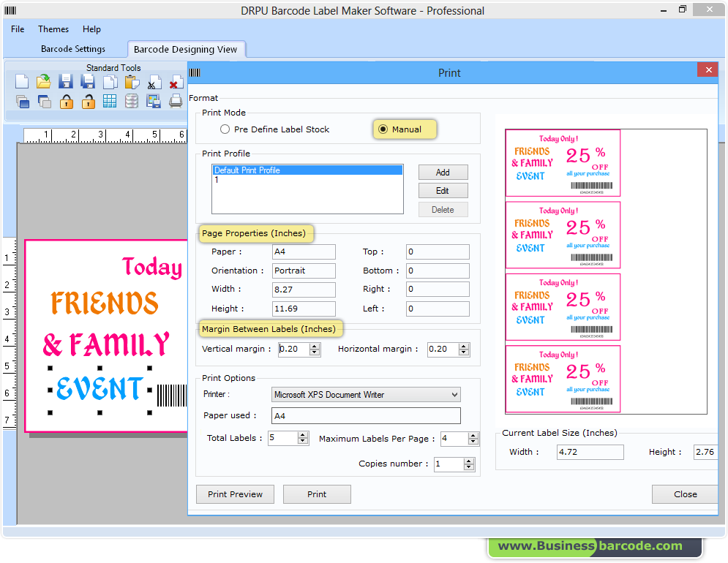Select Default Print Profile in list
The image size is (728, 563).
307,170
